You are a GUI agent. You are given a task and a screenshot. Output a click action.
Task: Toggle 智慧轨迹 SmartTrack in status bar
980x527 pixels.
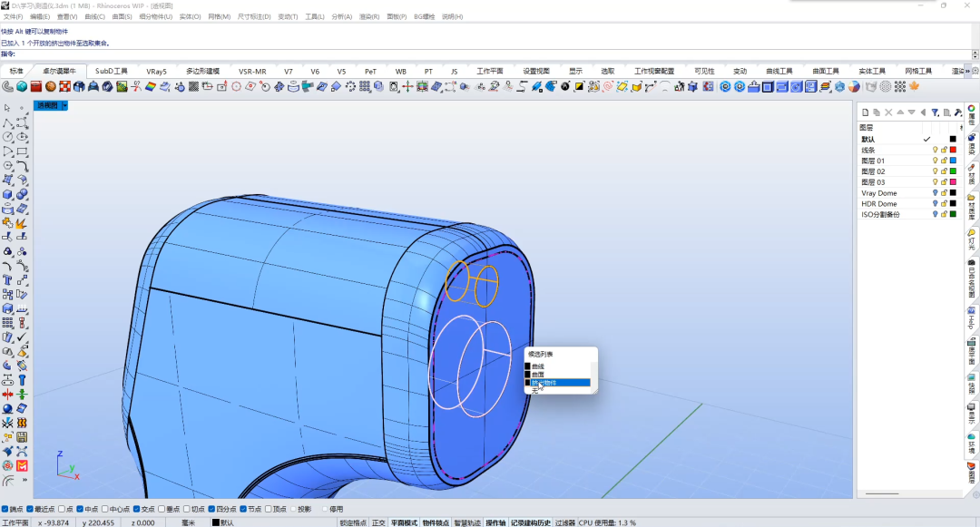pyautogui.click(x=467, y=522)
